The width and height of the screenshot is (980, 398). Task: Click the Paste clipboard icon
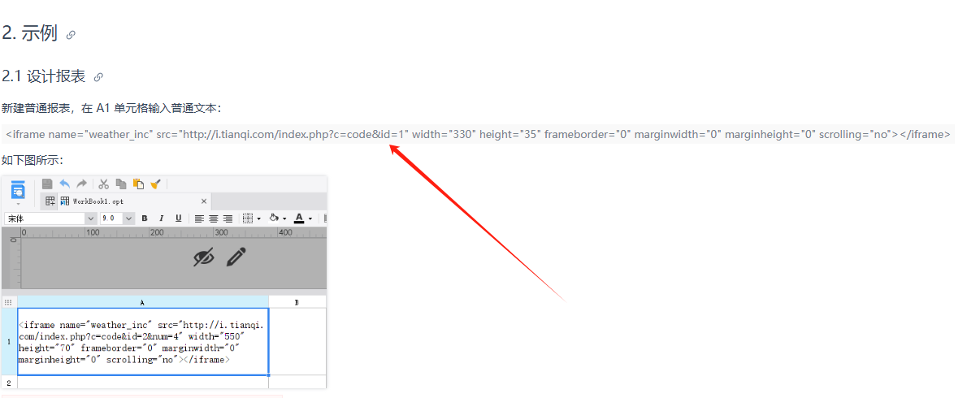138,184
